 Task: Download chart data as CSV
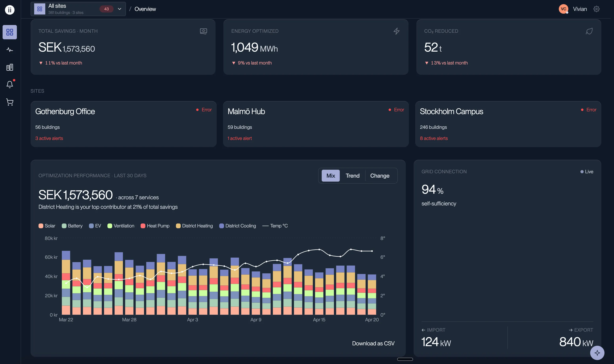(x=373, y=343)
